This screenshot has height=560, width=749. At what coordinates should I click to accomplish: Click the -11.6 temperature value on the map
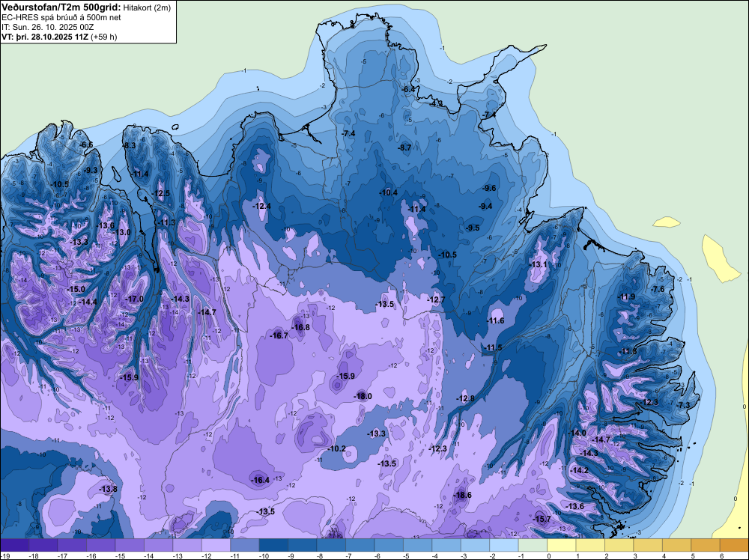tap(495, 321)
